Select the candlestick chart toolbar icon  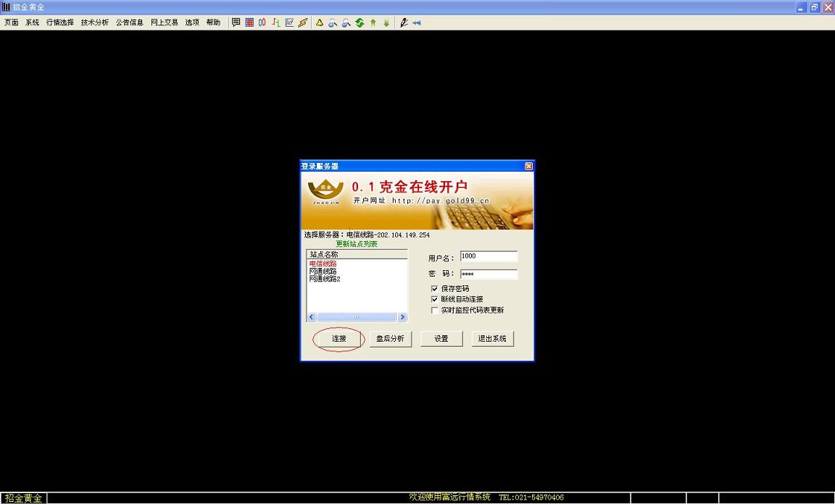tap(262, 22)
